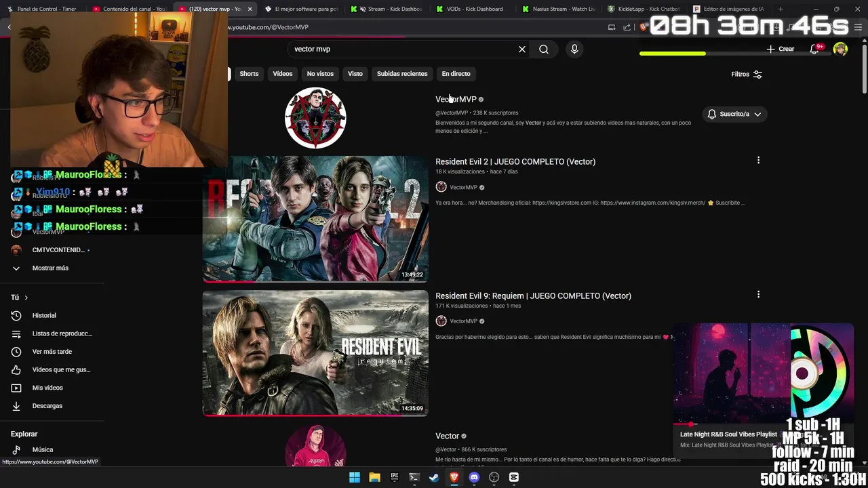Play the Resident Evil 9 Requiem thumbnail
This screenshot has height=488, width=868.
tap(315, 353)
